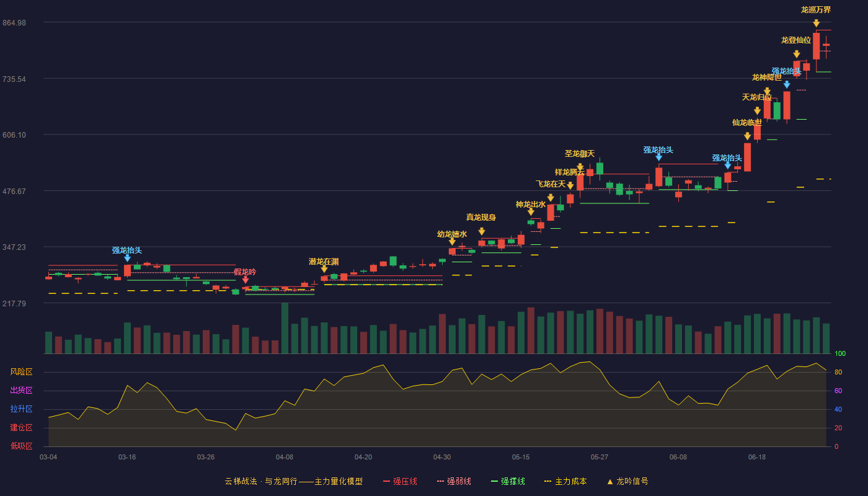The width and height of the screenshot is (868, 496).
Task: Click the tallest volume bar near 04-08
Action: pyautogui.click(x=285, y=328)
